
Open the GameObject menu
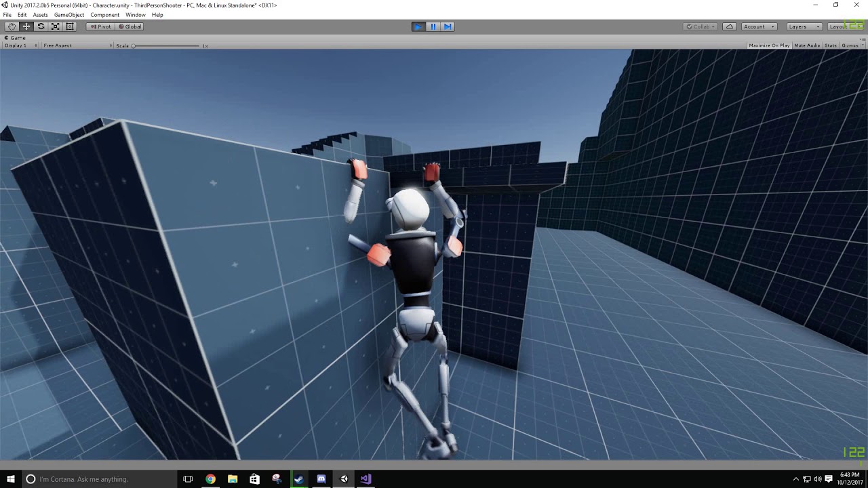69,15
